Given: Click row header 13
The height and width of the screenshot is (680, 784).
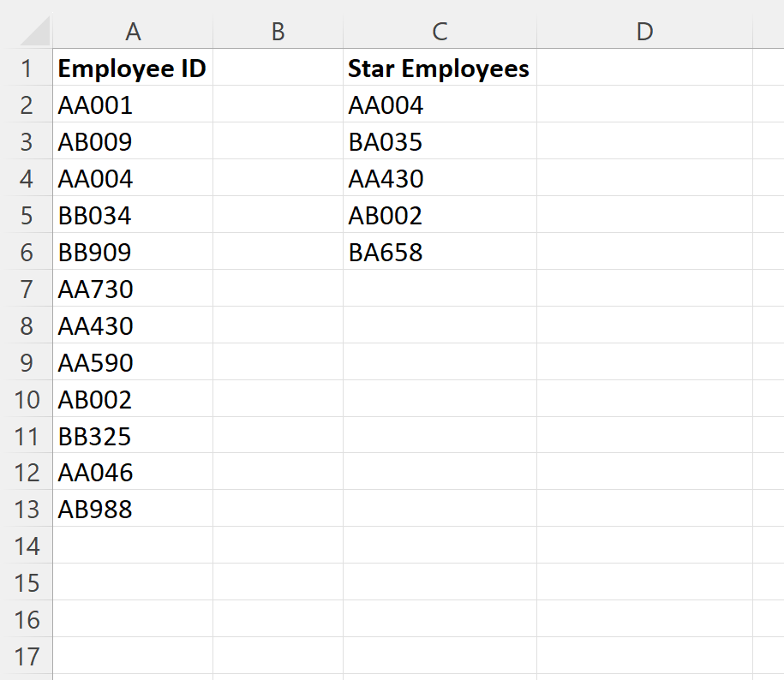Looking at the screenshot, I should [27, 509].
